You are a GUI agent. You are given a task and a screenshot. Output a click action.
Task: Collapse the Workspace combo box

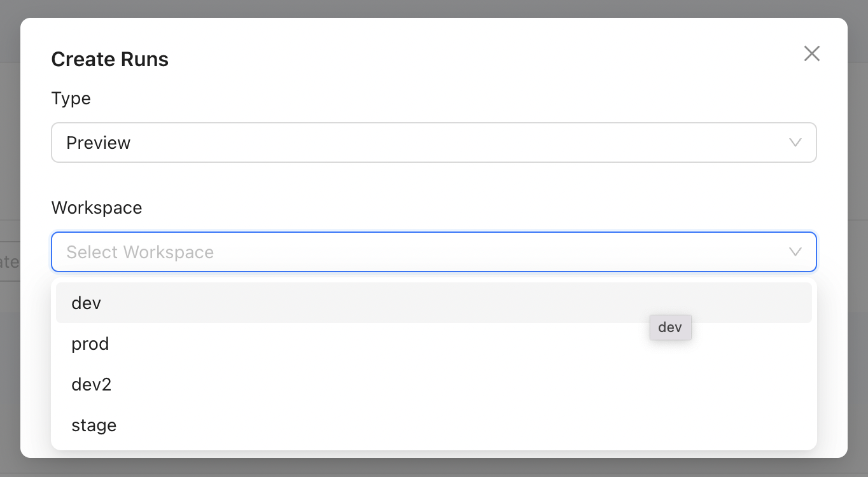click(433, 252)
